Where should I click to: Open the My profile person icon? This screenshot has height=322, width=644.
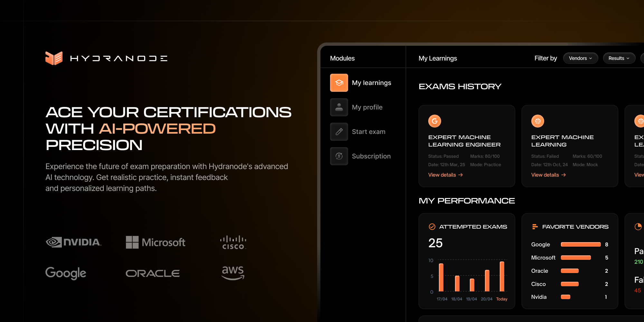(x=339, y=107)
